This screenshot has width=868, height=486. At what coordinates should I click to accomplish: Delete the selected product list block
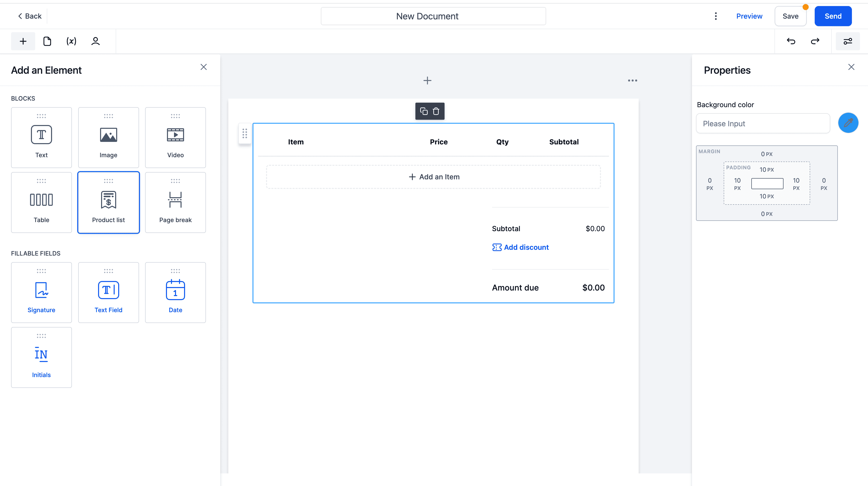(x=436, y=111)
